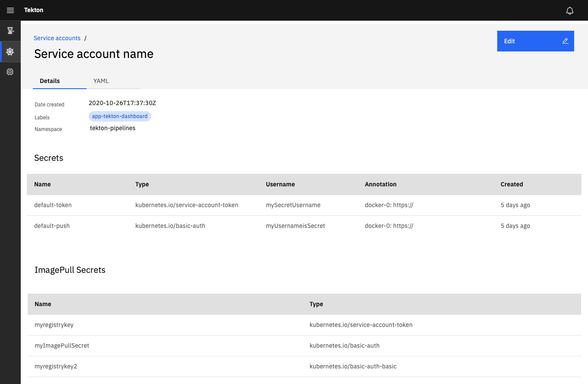The height and width of the screenshot is (384, 588).
Task: Click the tekton-pipelines namespace value
Action: point(112,128)
